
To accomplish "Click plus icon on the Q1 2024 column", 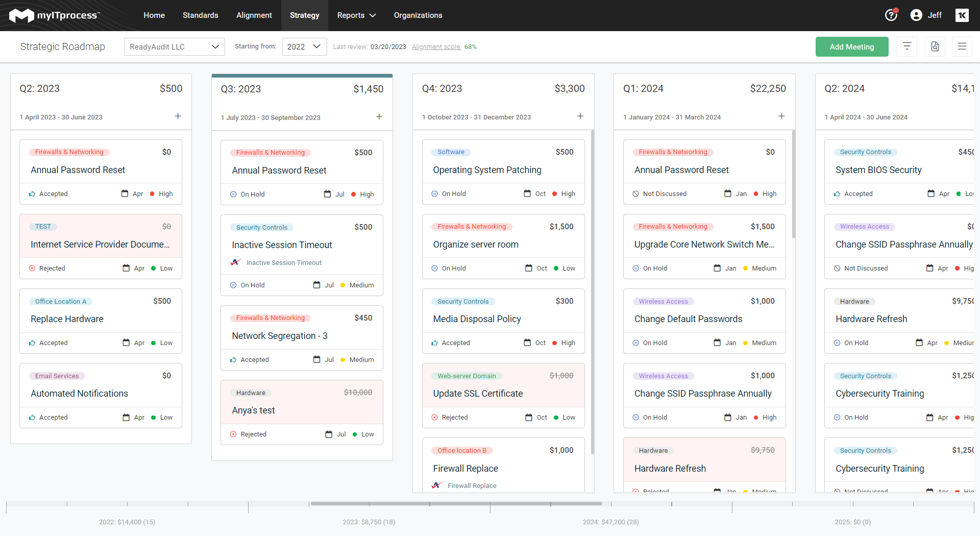I will point(782,116).
